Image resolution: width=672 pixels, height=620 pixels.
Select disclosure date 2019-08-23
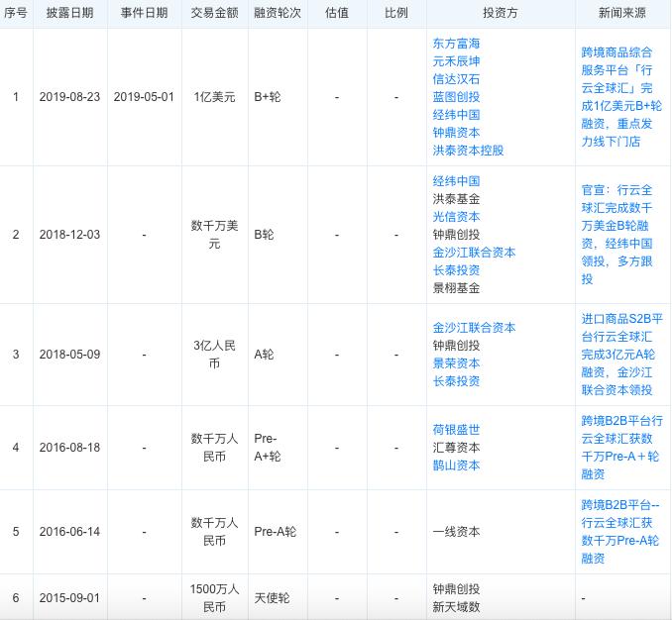pos(69,97)
